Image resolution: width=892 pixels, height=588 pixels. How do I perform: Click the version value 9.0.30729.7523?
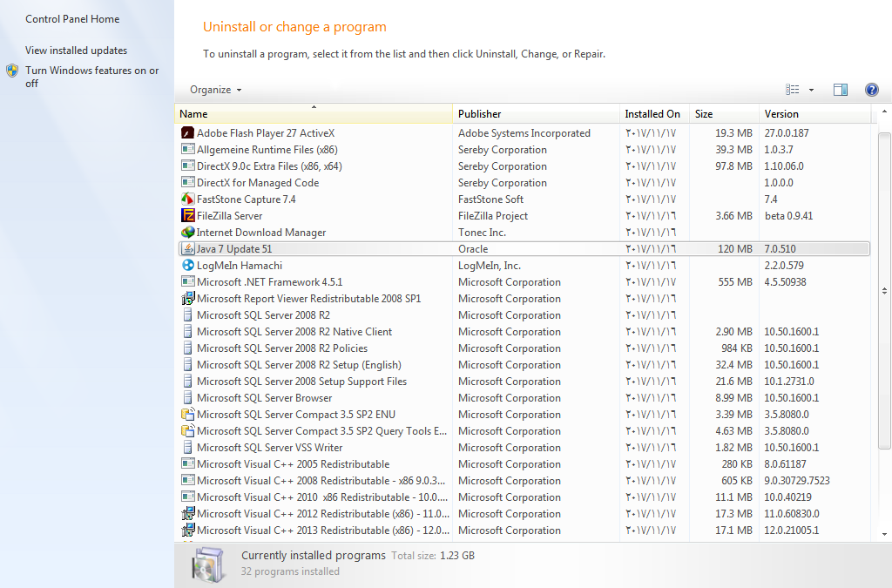coord(796,481)
